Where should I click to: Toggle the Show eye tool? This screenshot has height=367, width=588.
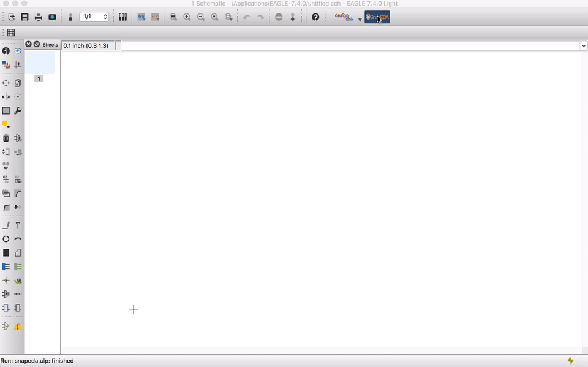(x=18, y=51)
